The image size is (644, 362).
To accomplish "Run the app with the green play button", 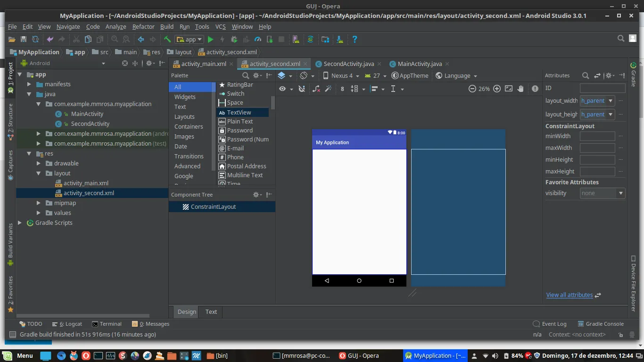I will click(x=211, y=40).
